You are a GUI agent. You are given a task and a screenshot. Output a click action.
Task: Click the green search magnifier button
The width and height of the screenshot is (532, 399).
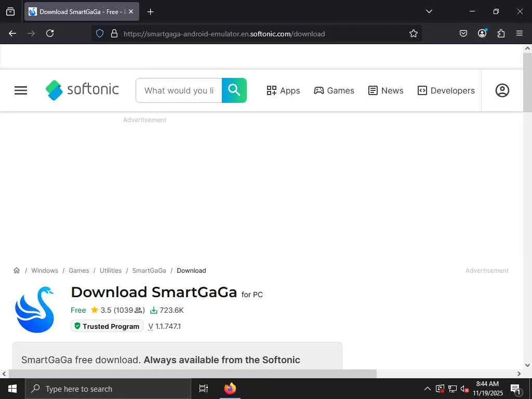point(234,90)
